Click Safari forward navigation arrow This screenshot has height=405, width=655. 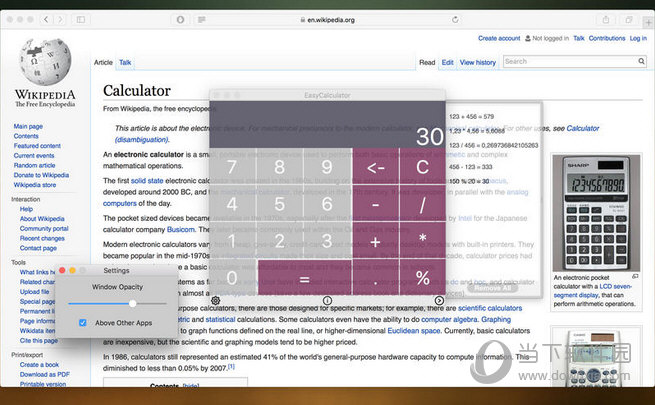point(60,19)
